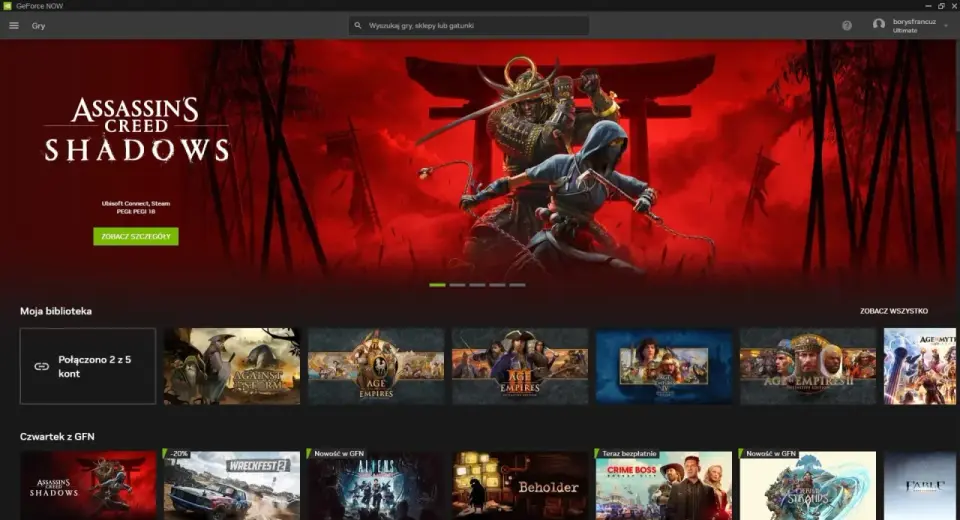This screenshot has height=520, width=960.
Task: Click the -20% discount badge
Action: click(x=177, y=454)
